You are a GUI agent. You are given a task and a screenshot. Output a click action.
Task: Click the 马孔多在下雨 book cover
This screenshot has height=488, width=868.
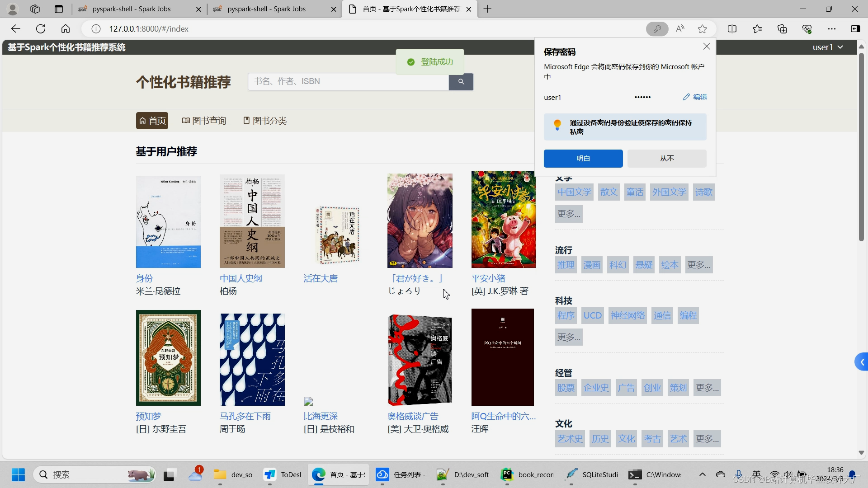click(x=252, y=360)
